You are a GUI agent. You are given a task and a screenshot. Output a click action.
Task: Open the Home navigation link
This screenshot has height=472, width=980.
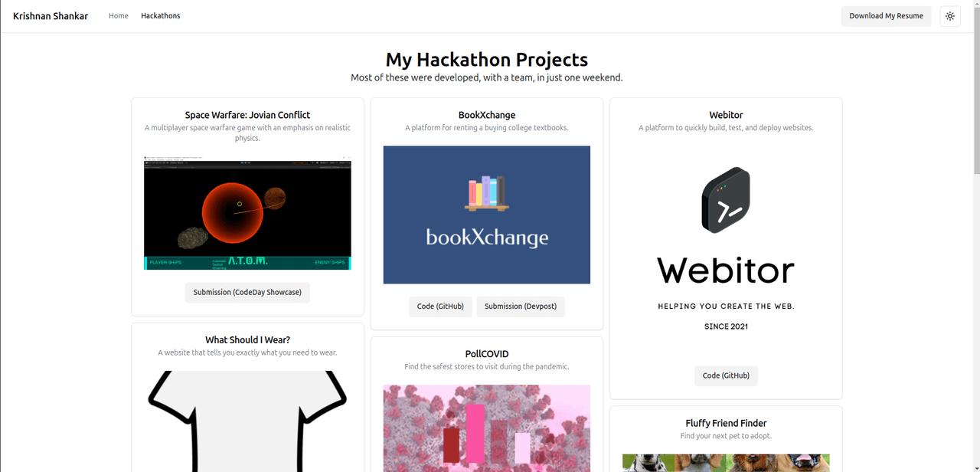pyautogui.click(x=119, y=16)
